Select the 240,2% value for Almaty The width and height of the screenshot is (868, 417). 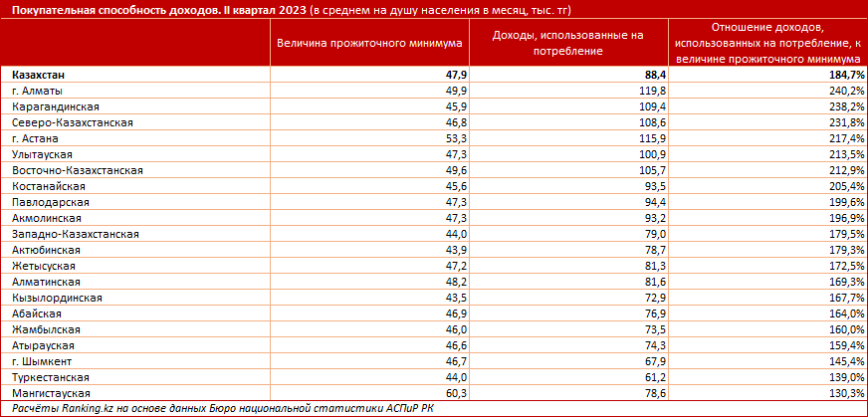[x=843, y=91]
